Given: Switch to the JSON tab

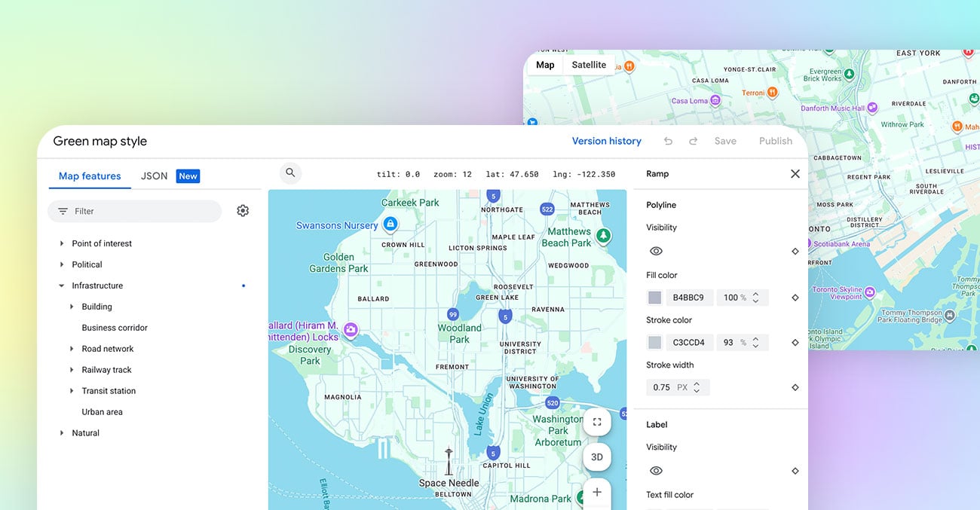Looking at the screenshot, I should click(154, 176).
